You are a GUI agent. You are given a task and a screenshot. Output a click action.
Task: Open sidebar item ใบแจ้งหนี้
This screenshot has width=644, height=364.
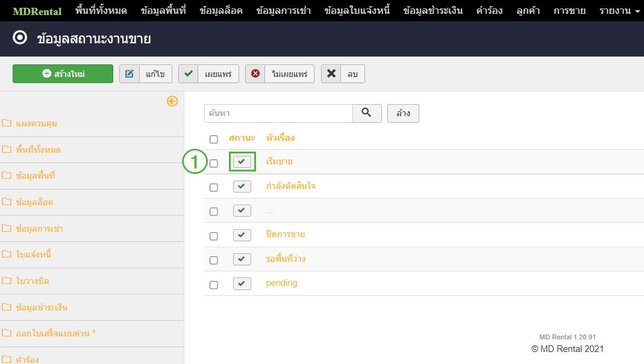click(x=34, y=254)
